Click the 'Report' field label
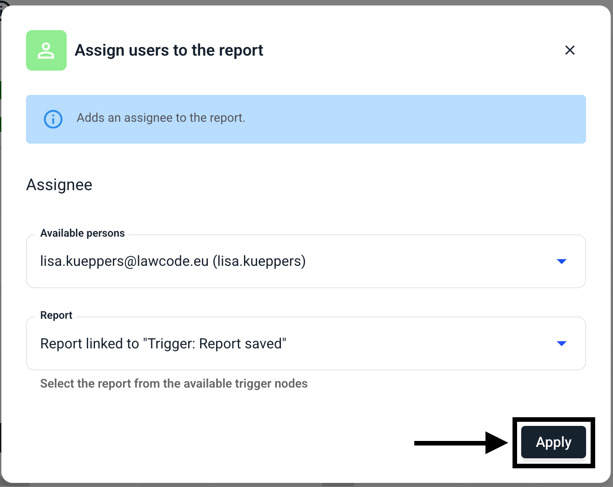 (56, 315)
